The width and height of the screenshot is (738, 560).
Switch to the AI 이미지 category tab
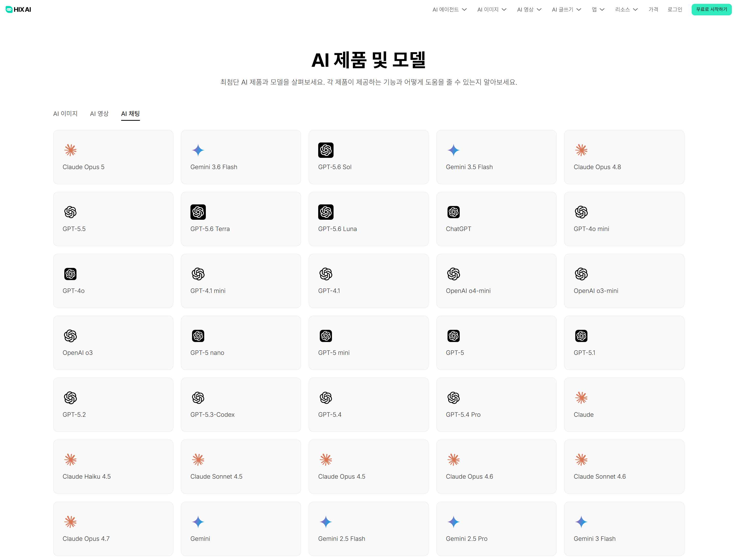tap(65, 114)
